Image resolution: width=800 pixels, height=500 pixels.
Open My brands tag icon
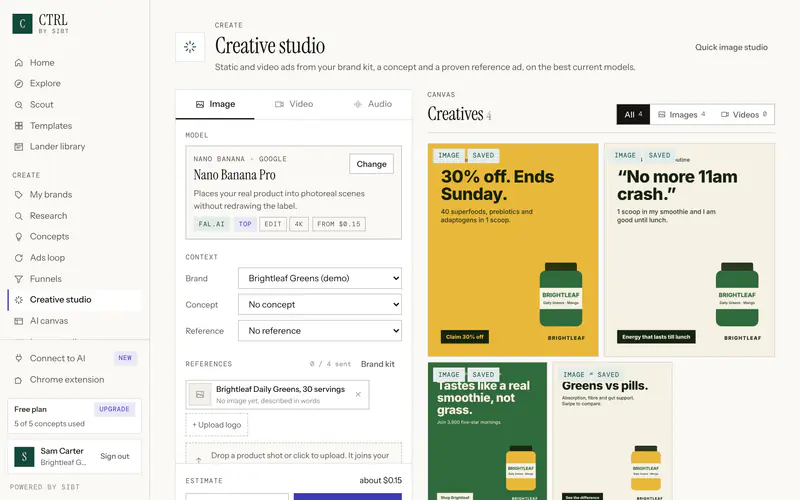(19, 194)
